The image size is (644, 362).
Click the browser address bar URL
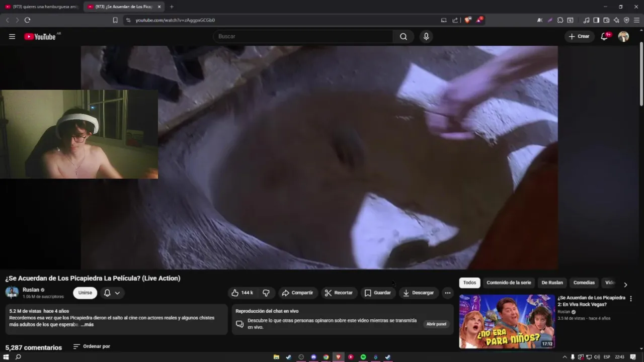(x=175, y=20)
